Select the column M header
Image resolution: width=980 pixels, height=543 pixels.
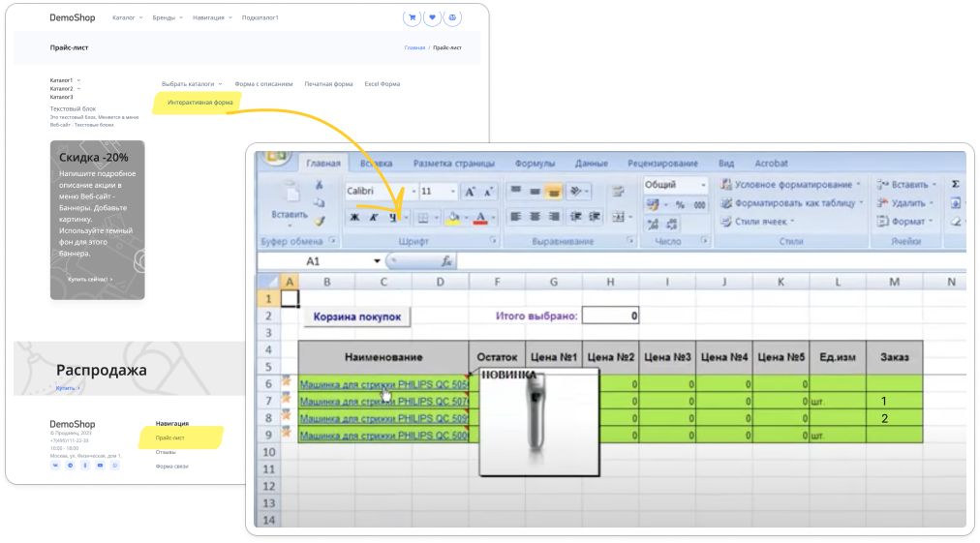pyautogui.click(x=895, y=282)
